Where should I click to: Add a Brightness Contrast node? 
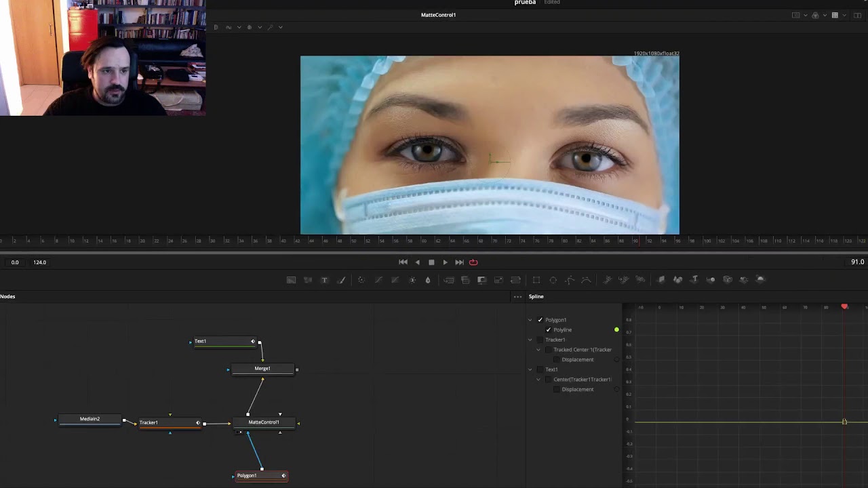tap(412, 280)
